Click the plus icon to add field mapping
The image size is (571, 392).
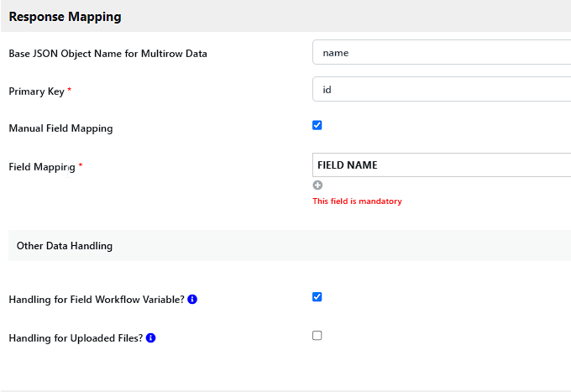(317, 186)
